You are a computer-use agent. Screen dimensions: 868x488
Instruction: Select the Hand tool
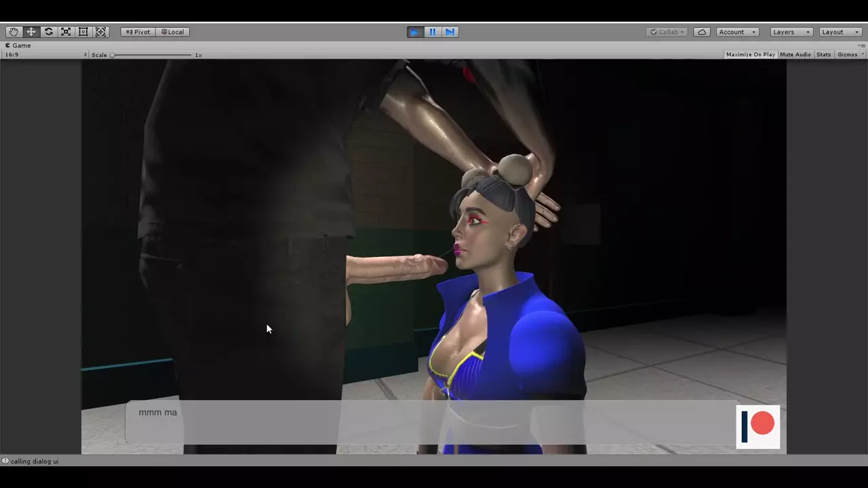(14, 32)
